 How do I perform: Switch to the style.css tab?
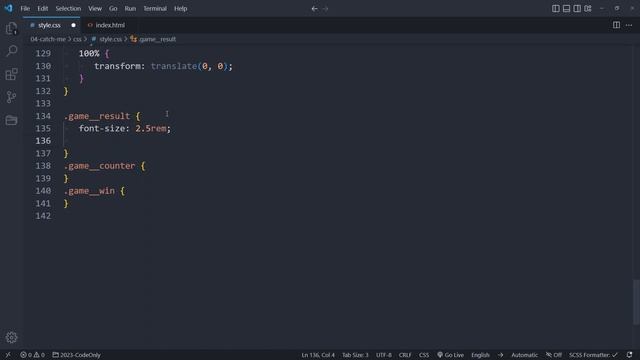tap(49, 25)
